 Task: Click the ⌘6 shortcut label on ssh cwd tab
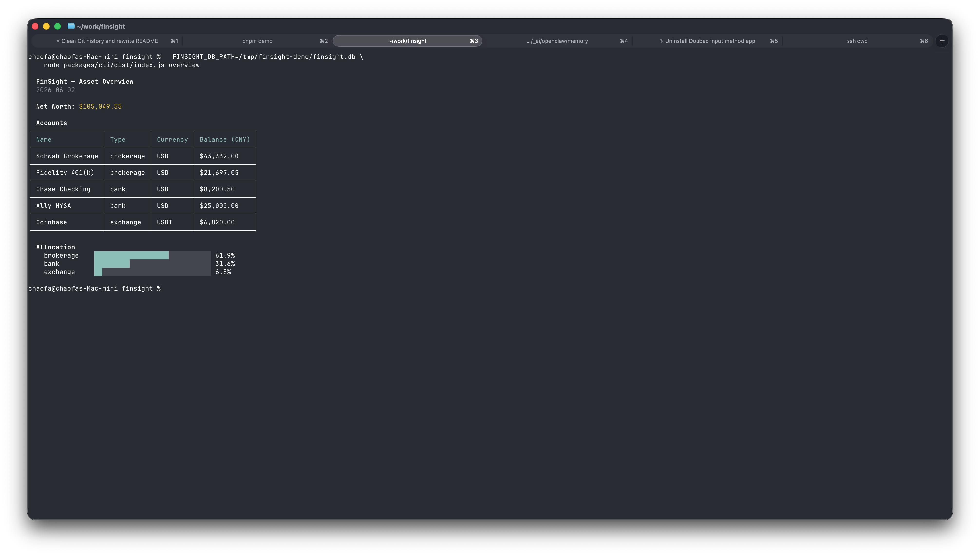click(923, 41)
